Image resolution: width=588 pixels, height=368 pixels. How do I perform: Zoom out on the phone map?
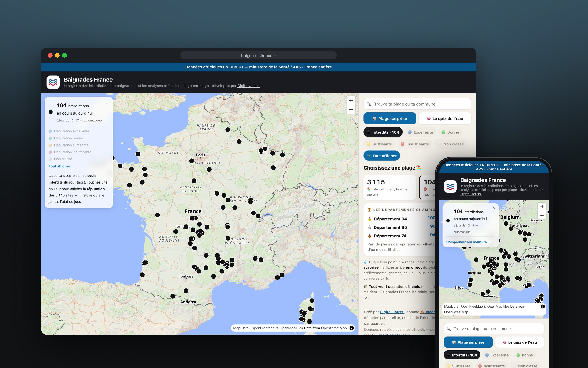tap(542, 215)
